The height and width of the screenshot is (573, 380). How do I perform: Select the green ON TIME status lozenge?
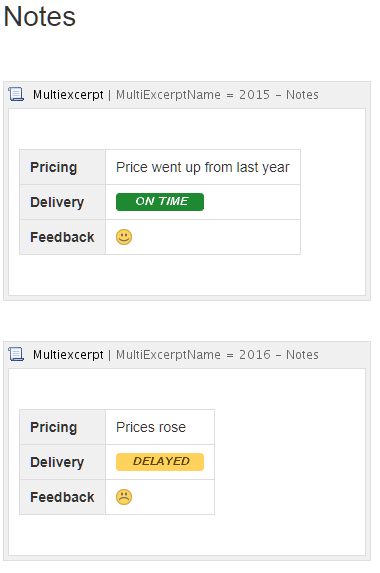tap(160, 202)
